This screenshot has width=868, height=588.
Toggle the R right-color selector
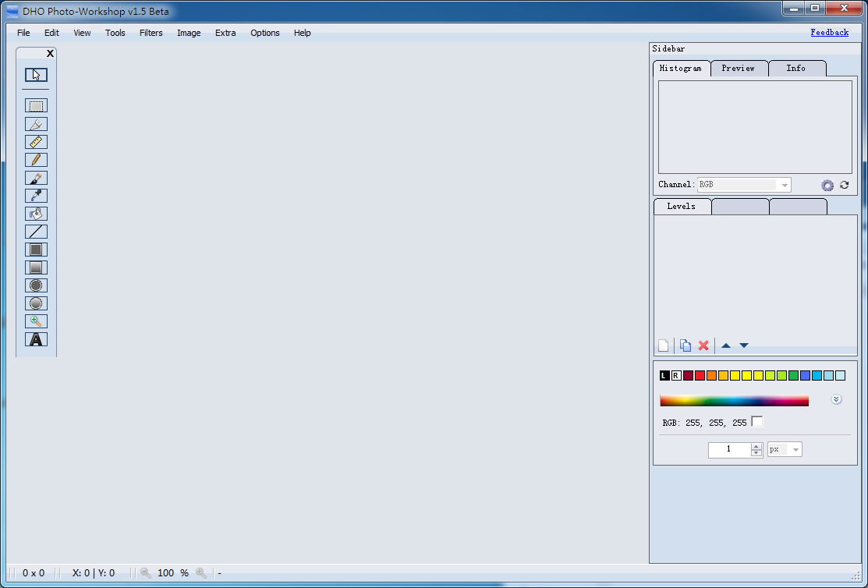pyautogui.click(x=676, y=375)
